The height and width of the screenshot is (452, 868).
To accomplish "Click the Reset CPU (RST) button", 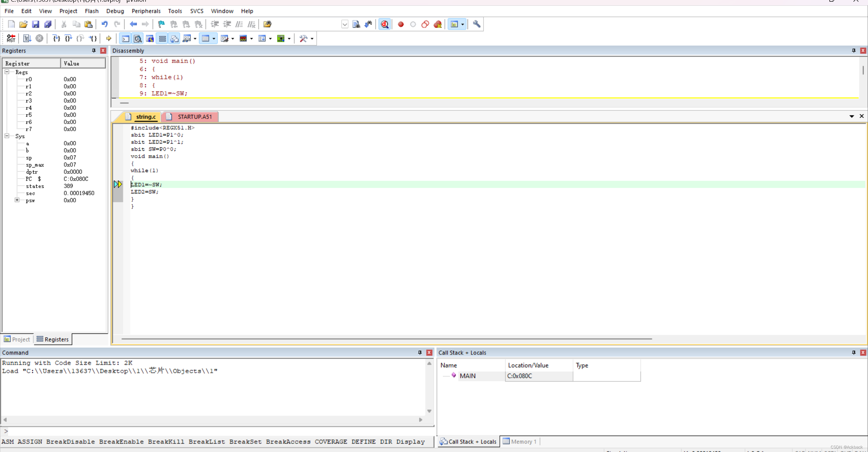I will pos(11,38).
